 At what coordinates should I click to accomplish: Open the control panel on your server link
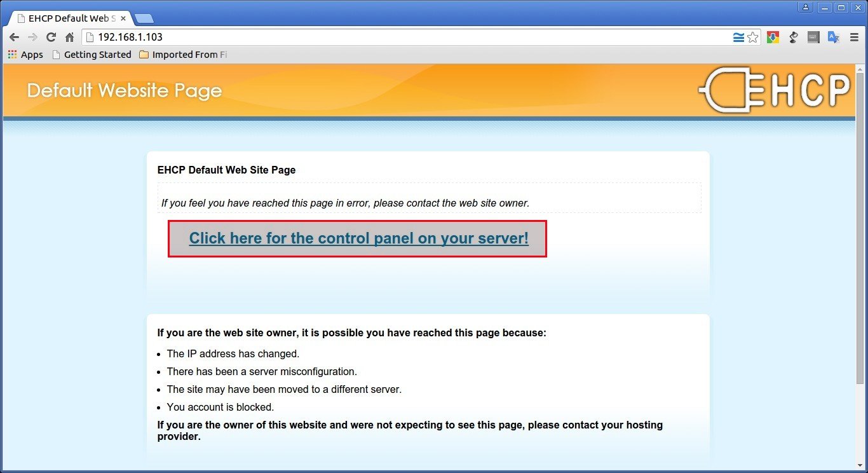(x=359, y=238)
